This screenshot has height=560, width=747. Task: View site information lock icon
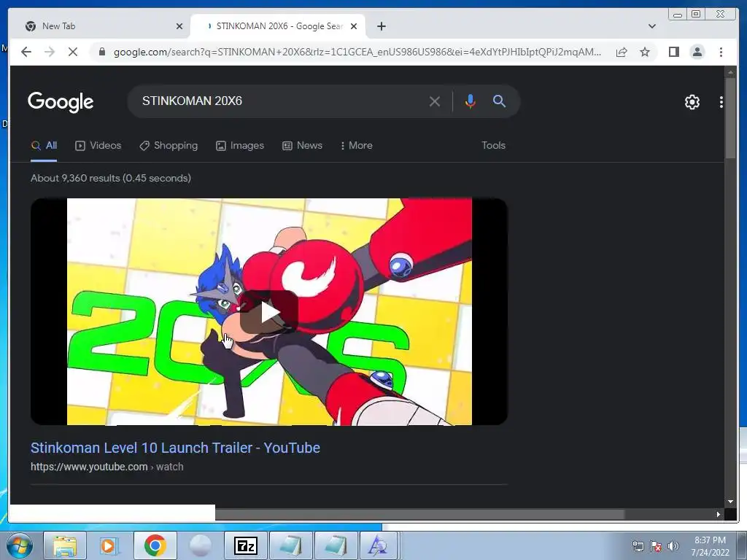click(102, 52)
